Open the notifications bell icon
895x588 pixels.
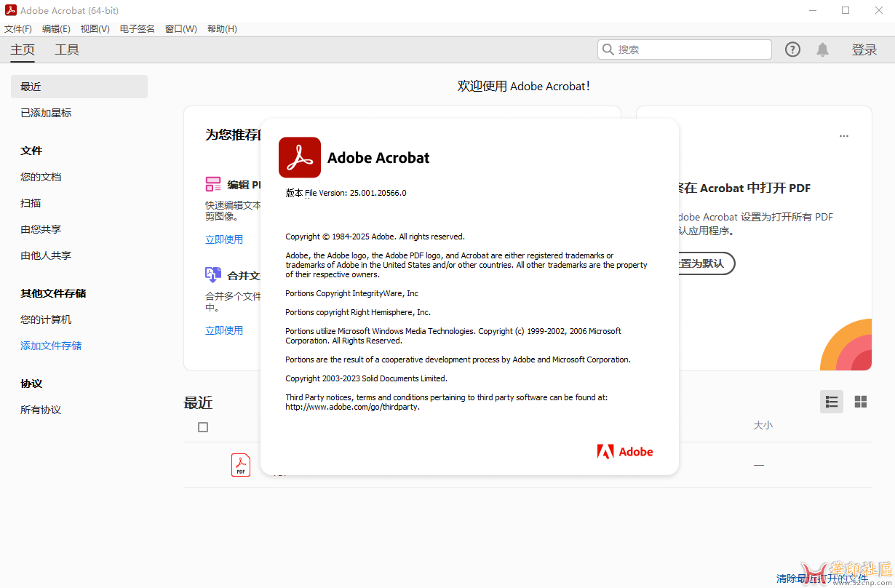[x=822, y=49]
